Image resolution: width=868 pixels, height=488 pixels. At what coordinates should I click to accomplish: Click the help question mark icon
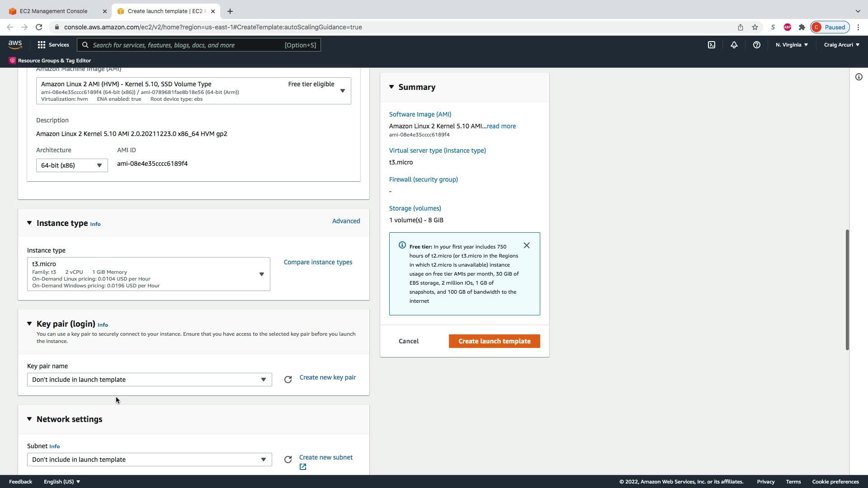click(x=756, y=45)
